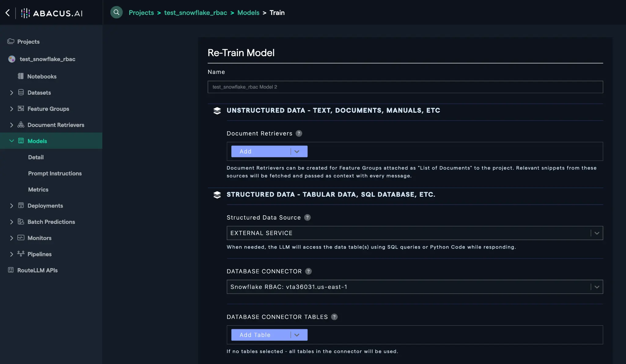Expand the Feature Groups section
The image size is (626, 364).
12,109
